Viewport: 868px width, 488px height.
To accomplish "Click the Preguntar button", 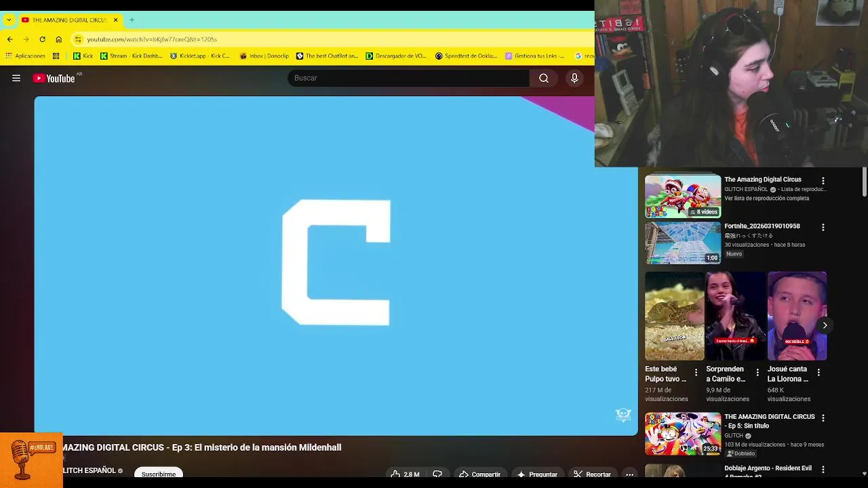I will (x=536, y=474).
